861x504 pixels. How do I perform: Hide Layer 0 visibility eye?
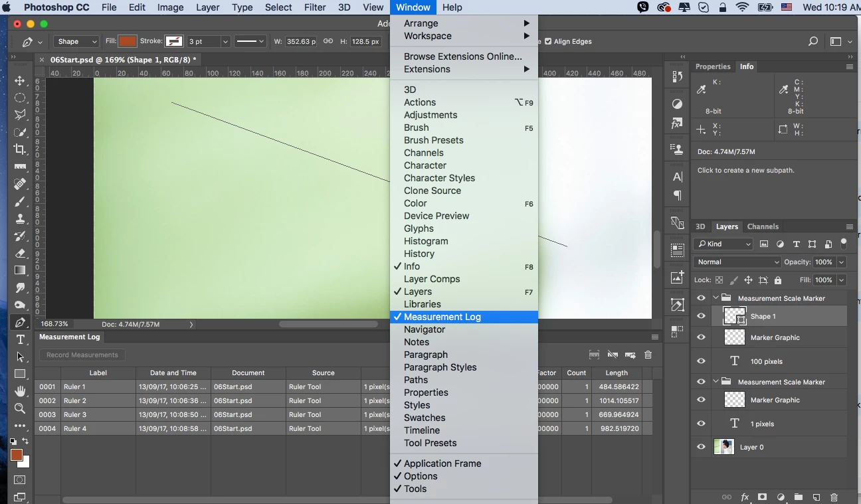pos(701,447)
